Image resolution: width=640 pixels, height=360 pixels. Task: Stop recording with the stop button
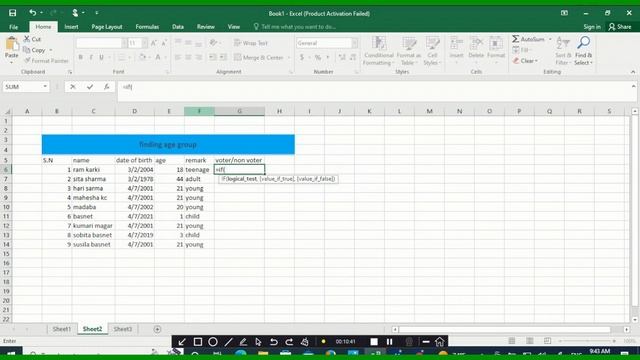(x=374, y=342)
